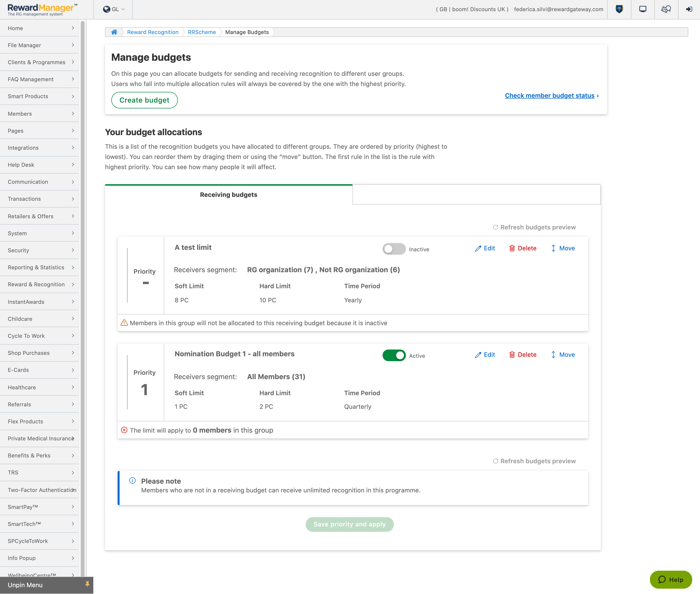The width and height of the screenshot is (700, 594).
Task: Click the chat bubbles icon in header
Action: click(666, 9)
